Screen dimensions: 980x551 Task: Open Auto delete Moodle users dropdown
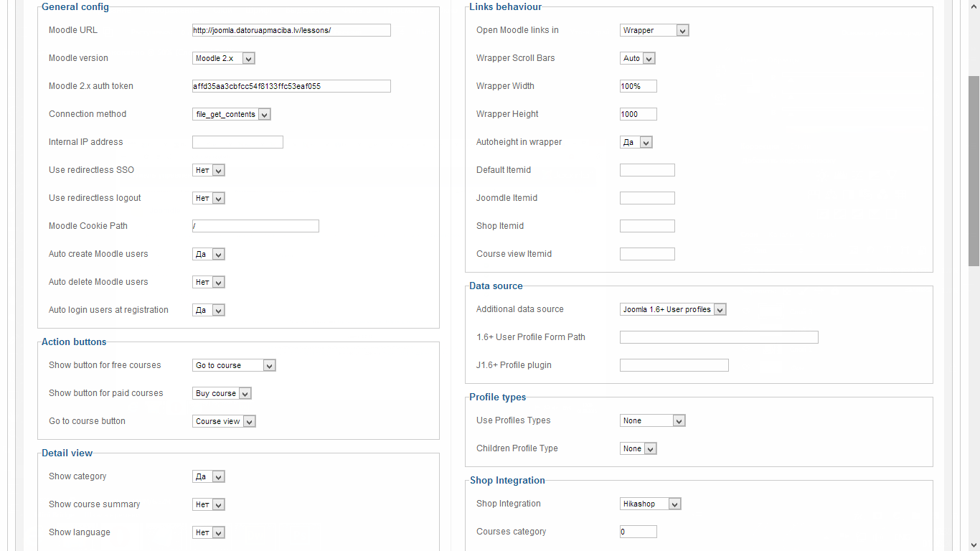click(209, 283)
